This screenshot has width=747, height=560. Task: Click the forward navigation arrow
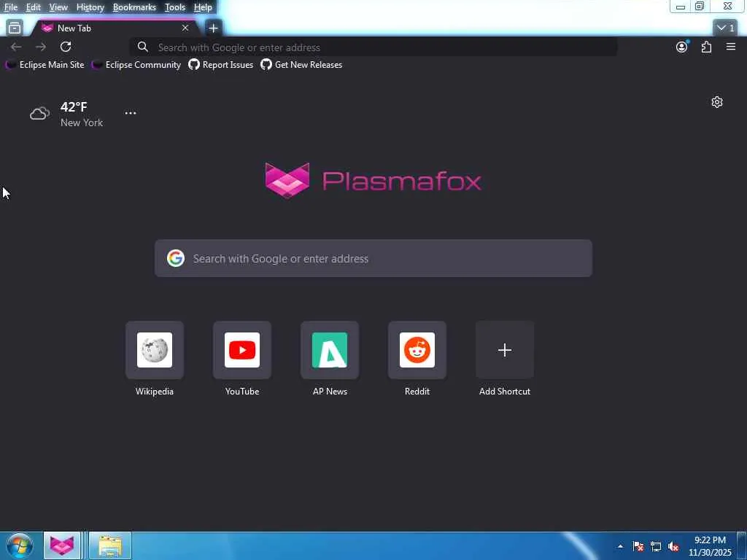pyautogui.click(x=41, y=47)
